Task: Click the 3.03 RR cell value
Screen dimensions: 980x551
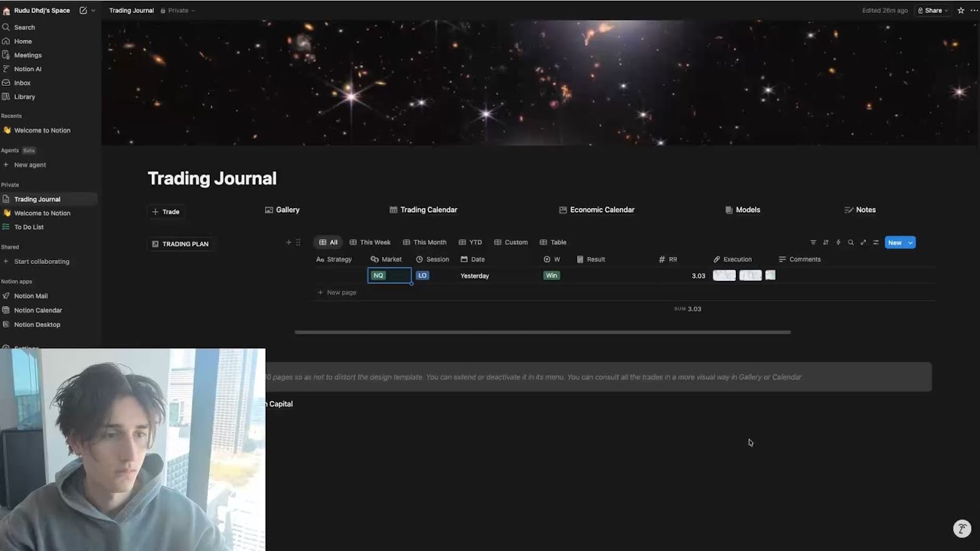Action: click(x=698, y=275)
